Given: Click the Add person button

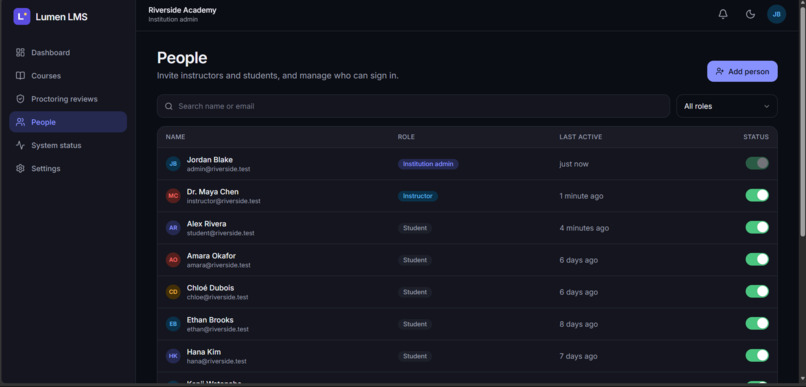Looking at the screenshot, I should click(x=742, y=71).
